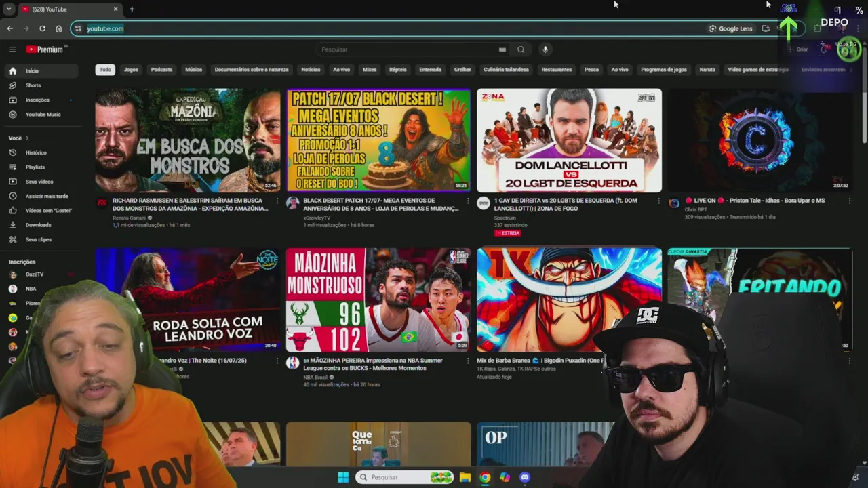The height and width of the screenshot is (488, 868).
Task: Start voice search with microphone icon
Action: click(x=545, y=49)
